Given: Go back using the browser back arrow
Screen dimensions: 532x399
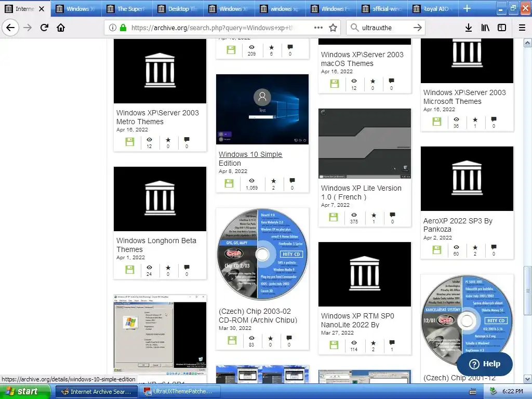Looking at the screenshot, I should click(10, 28).
